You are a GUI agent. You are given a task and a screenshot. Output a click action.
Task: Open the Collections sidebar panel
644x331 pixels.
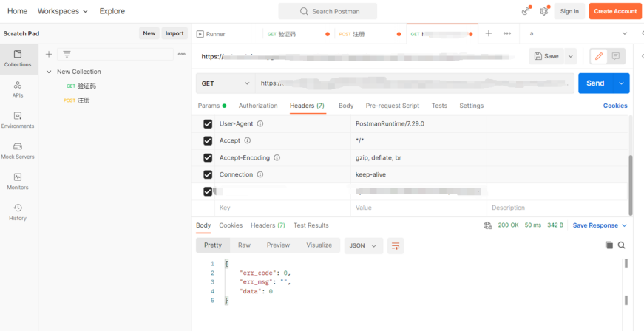[x=18, y=58]
